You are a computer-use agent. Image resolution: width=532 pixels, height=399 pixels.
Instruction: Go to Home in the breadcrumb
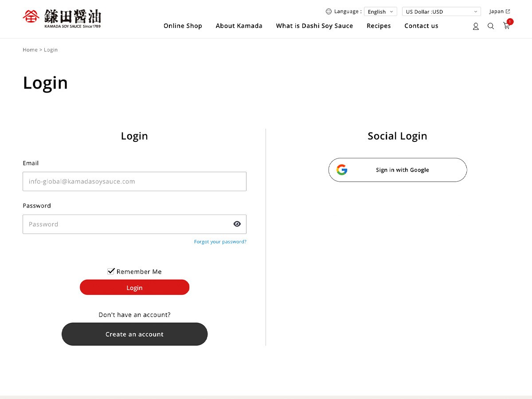(30, 50)
